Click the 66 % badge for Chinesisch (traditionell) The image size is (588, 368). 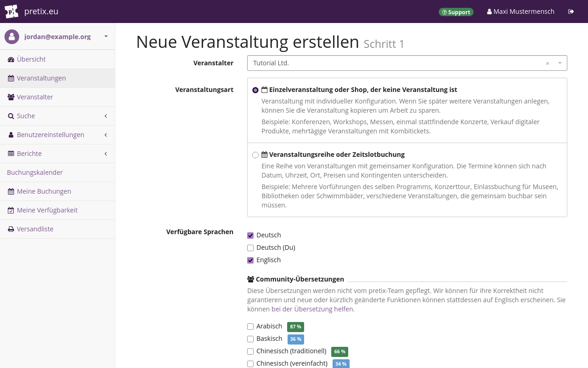click(x=339, y=351)
